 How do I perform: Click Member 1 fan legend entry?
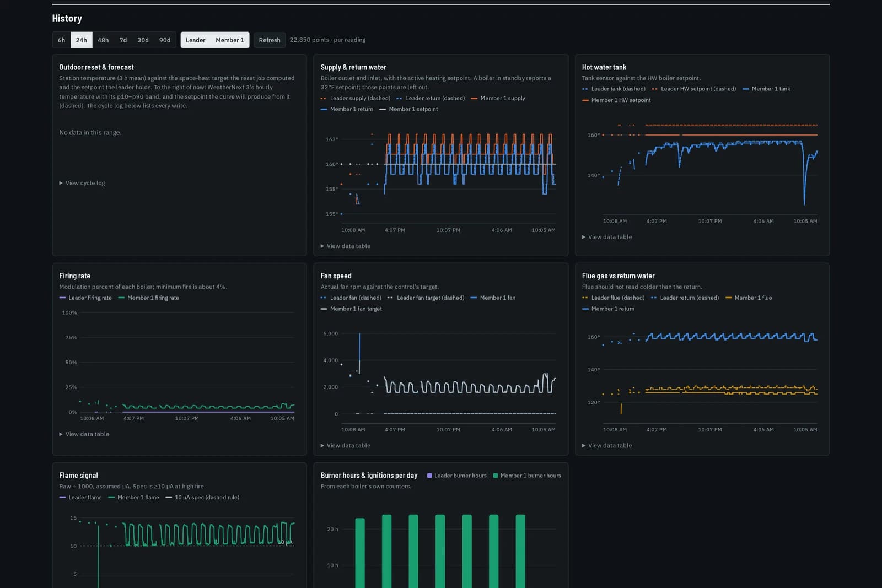[x=493, y=298]
